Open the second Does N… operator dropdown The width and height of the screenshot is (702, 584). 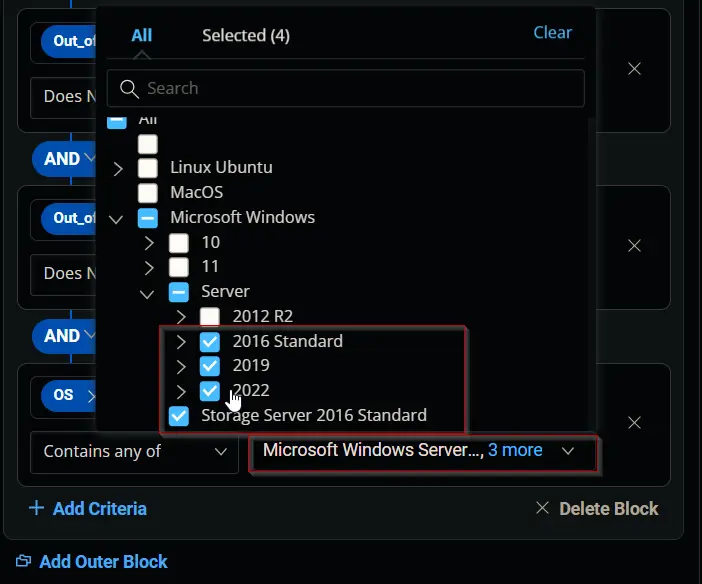click(x=64, y=274)
